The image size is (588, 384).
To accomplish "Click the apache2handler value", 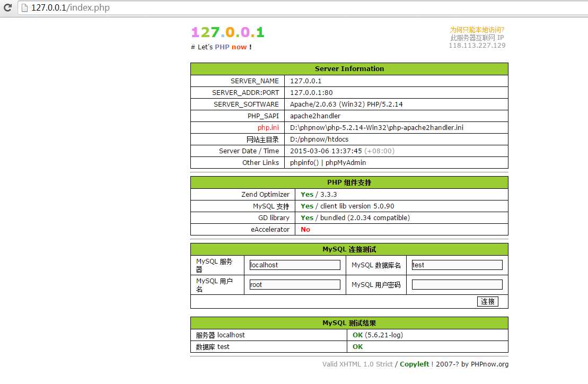I will (x=315, y=116).
